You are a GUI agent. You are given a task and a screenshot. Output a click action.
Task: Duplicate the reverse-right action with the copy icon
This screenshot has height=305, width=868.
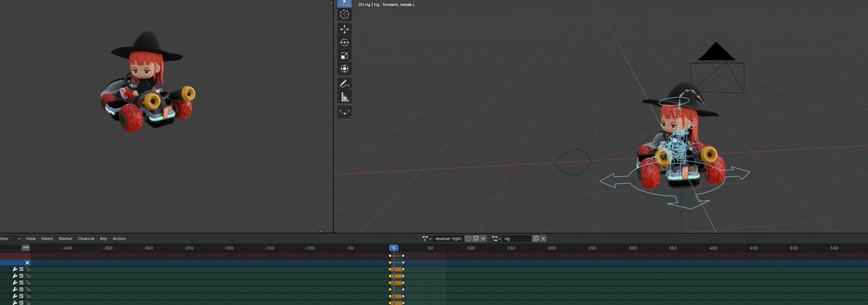(476, 238)
